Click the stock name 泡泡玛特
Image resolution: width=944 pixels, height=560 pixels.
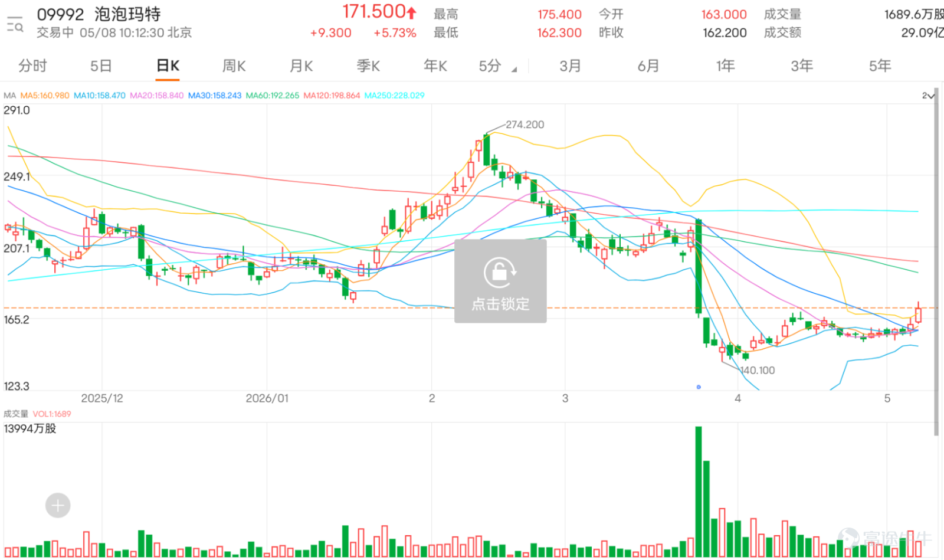[127, 14]
